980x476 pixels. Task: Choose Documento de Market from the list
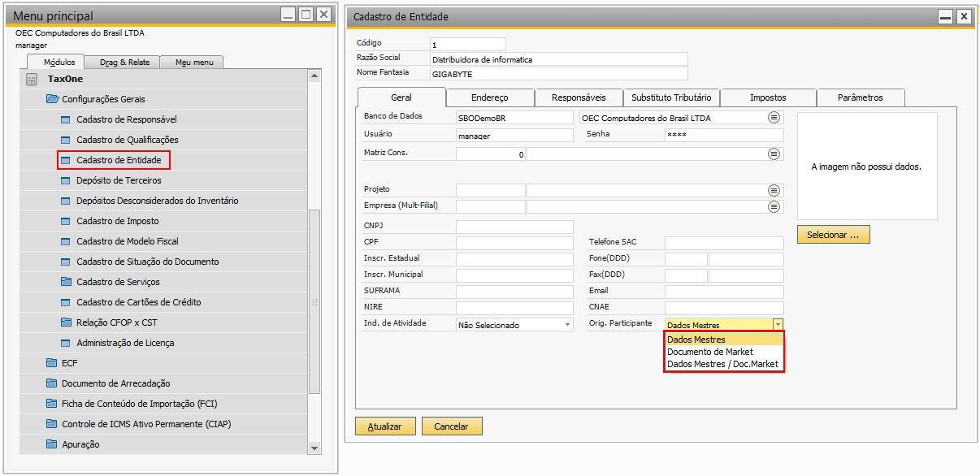(724, 352)
